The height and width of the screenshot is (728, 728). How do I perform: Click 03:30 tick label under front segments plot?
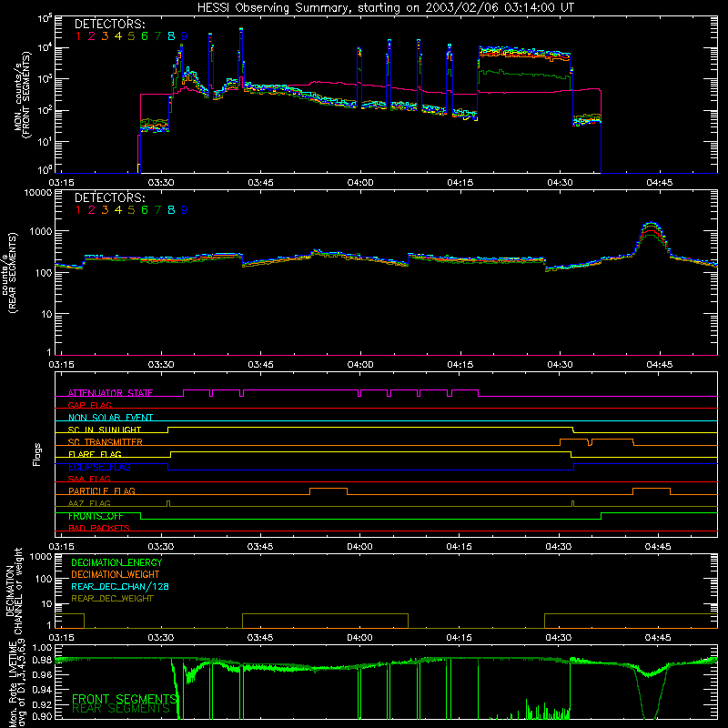pyautogui.click(x=161, y=183)
